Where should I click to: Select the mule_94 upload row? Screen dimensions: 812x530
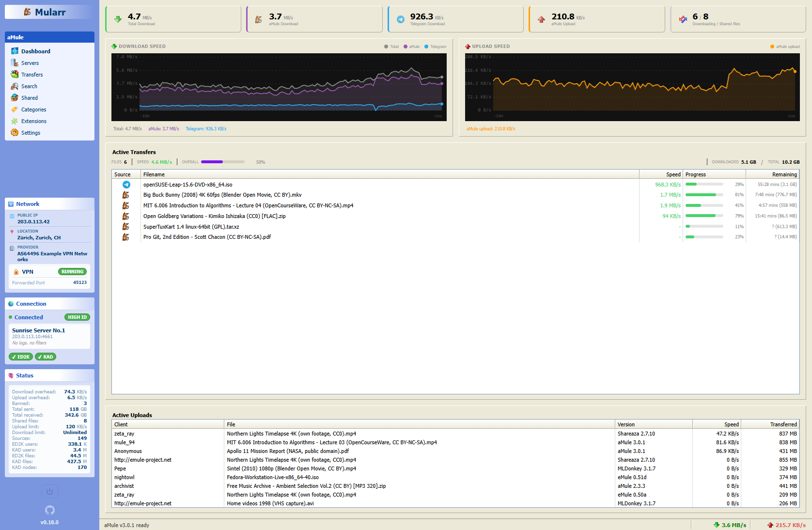[455, 442]
